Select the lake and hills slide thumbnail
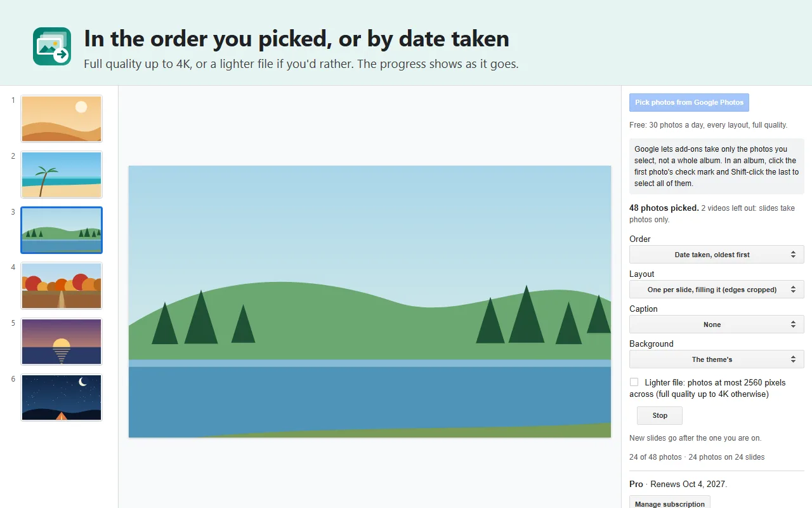Image resolution: width=812 pixels, height=508 pixels. 62,230
